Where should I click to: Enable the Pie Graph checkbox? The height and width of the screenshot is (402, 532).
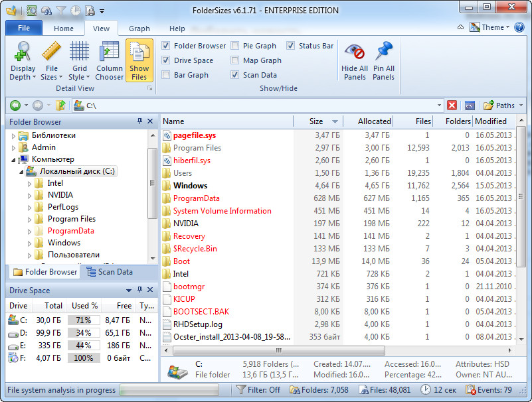tap(235, 45)
